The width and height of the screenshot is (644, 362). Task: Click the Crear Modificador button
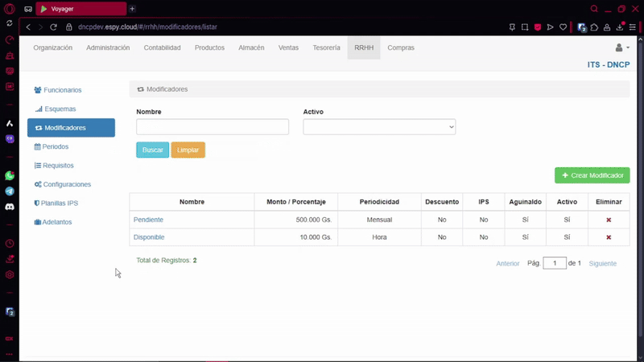[x=592, y=175]
